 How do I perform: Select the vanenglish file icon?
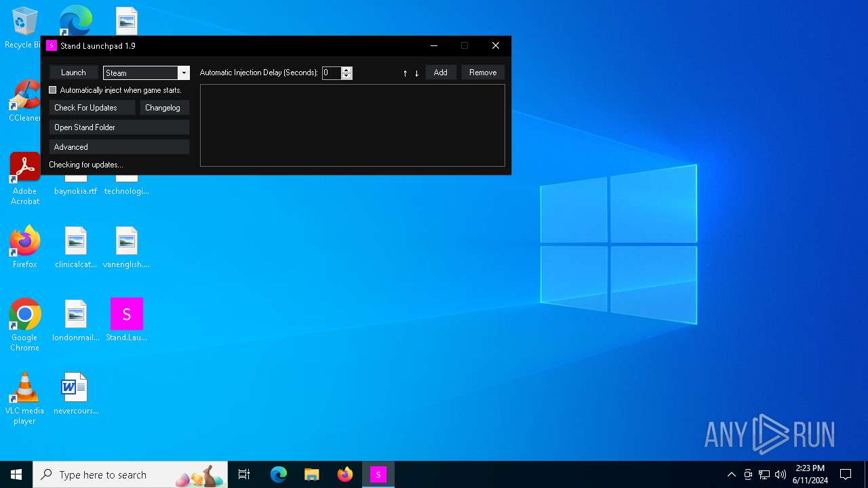point(127,247)
